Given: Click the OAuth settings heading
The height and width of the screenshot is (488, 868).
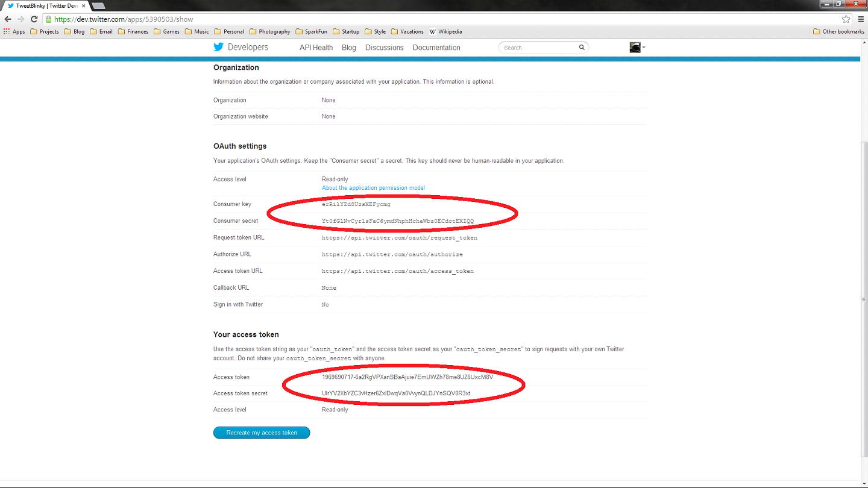Looking at the screenshot, I should 240,146.
